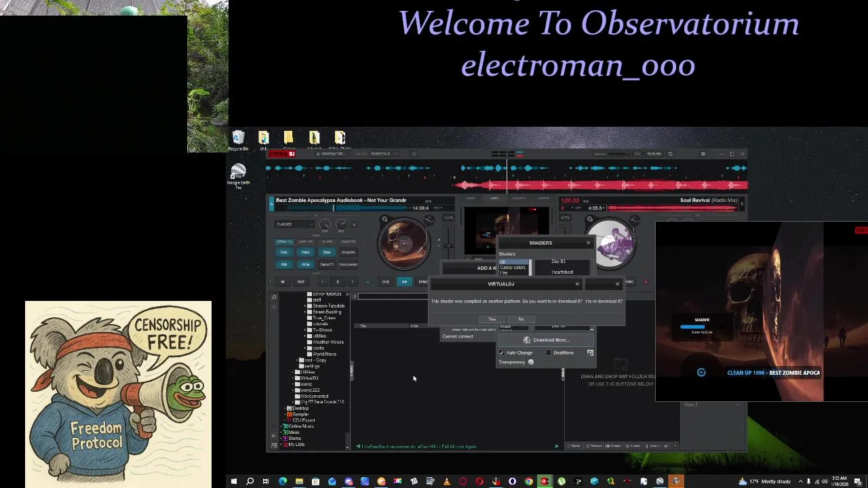Open File Explorer from the taskbar

tap(299, 482)
